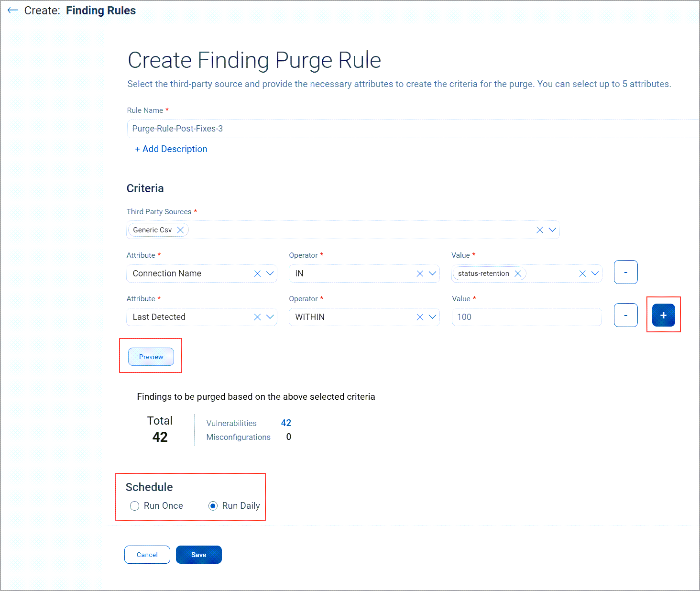This screenshot has height=591, width=700.
Task: Remove the Last Detected criteria row
Action: [626, 315]
